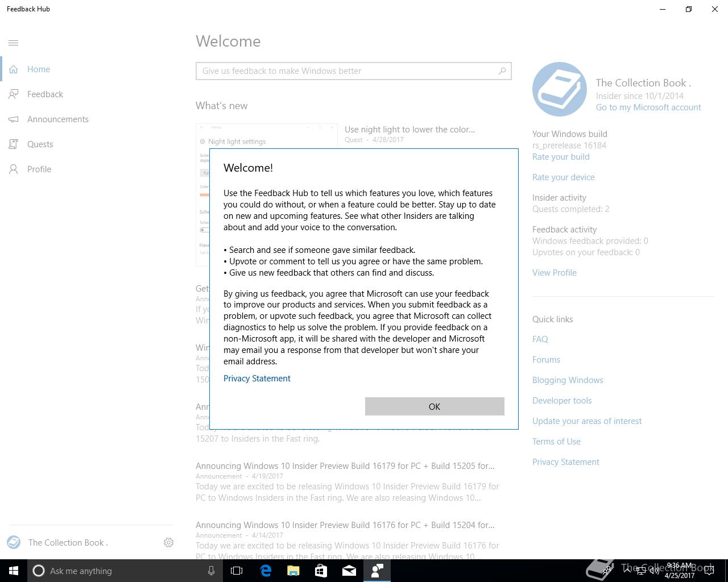Image resolution: width=728 pixels, height=582 pixels.
Task: Open Build 16179 announcement title
Action: click(345, 466)
